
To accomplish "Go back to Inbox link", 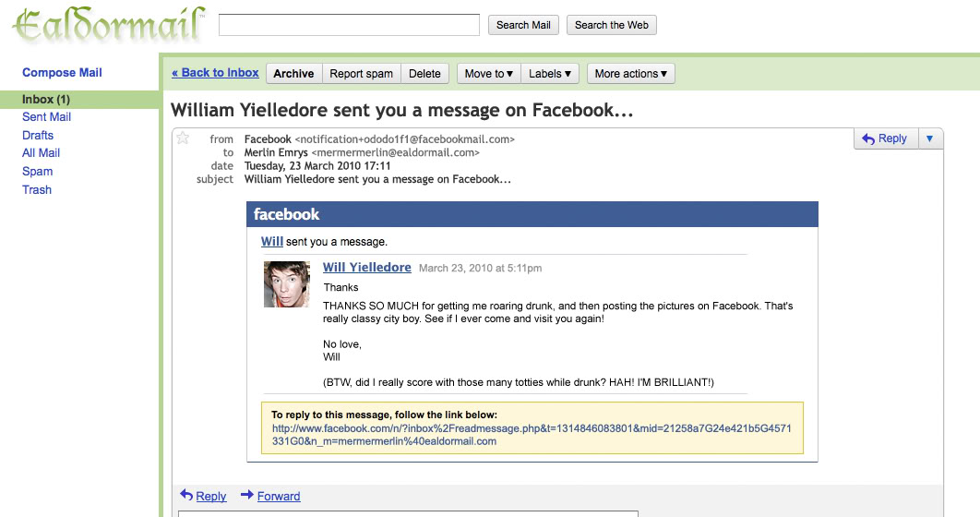I will [x=215, y=73].
